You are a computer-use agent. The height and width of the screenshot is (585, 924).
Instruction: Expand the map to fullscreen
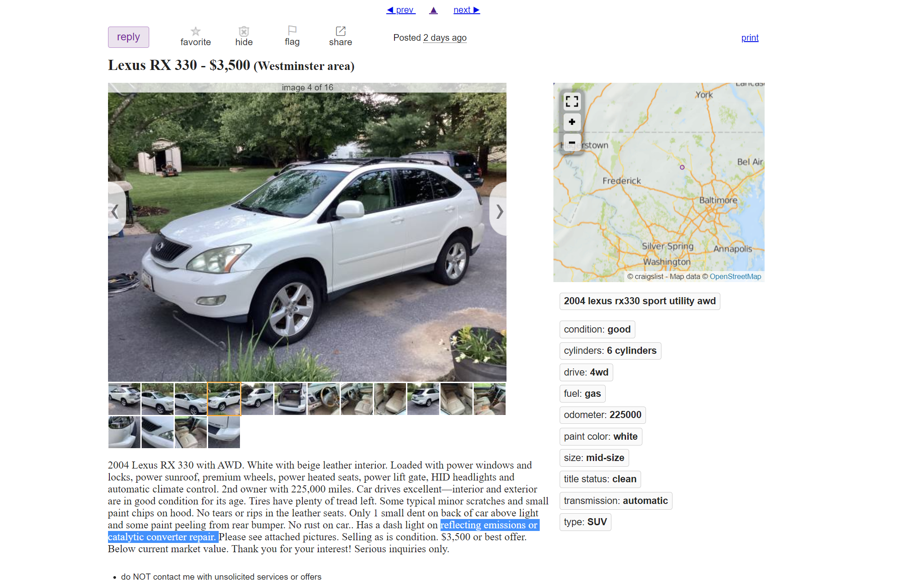(x=572, y=101)
